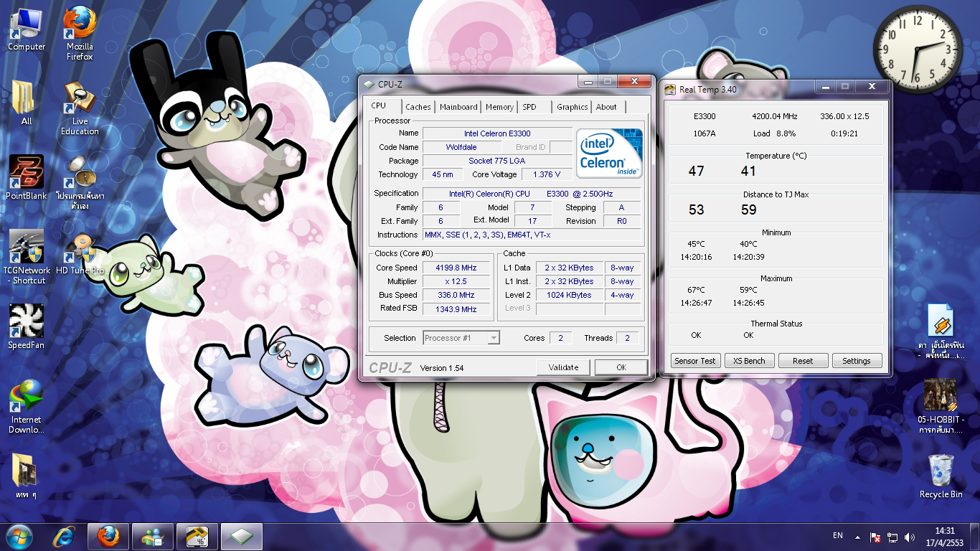Select the PointBlank game icon
This screenshot has height=551, width=980.
point(27,177)
